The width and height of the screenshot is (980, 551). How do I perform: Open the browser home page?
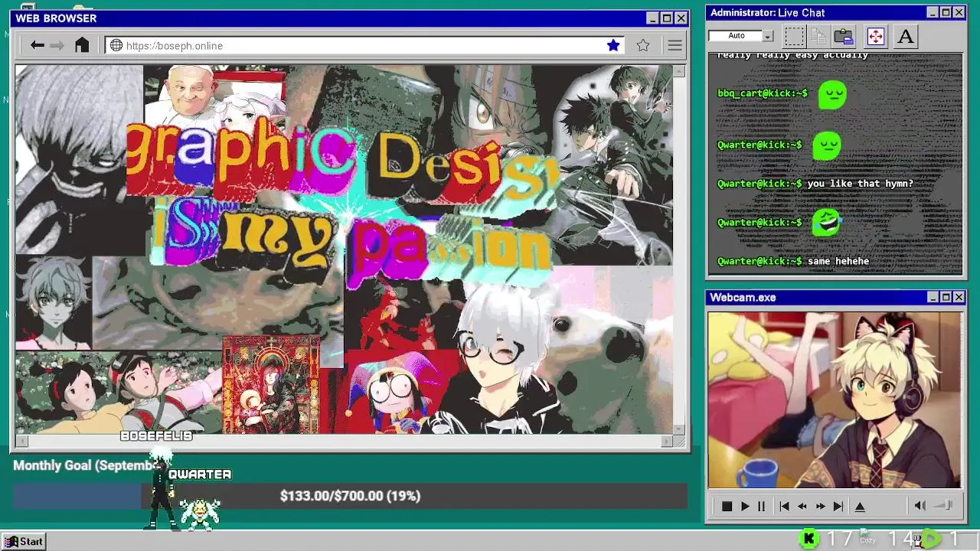82,45
